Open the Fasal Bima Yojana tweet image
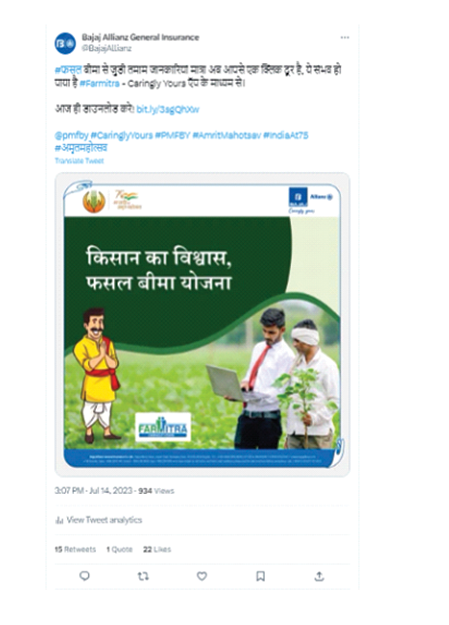 (202, 324)
